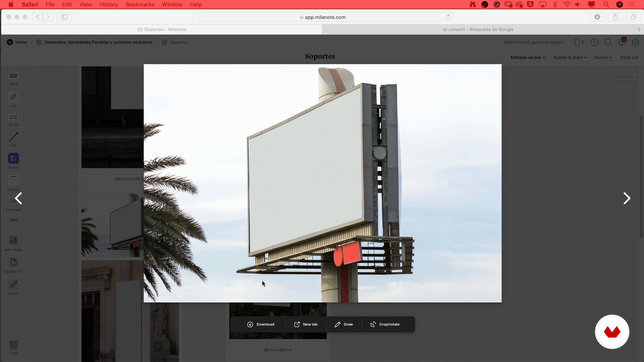
Task: Click the Home breadcrumb
Action: [21, 42]
